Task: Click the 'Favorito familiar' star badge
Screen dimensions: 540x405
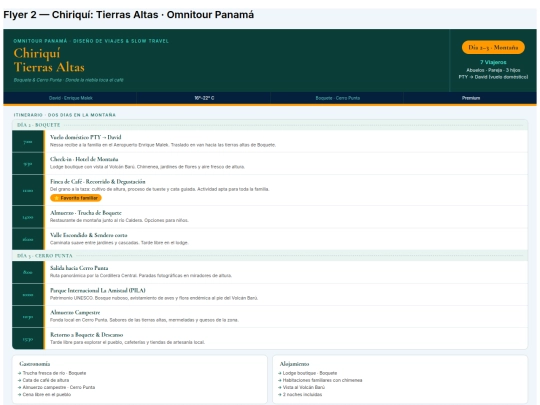Action: click(x=76, y=198)
